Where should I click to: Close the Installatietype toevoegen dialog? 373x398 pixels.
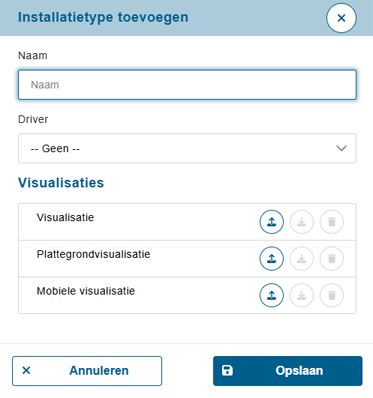(341, 18)
